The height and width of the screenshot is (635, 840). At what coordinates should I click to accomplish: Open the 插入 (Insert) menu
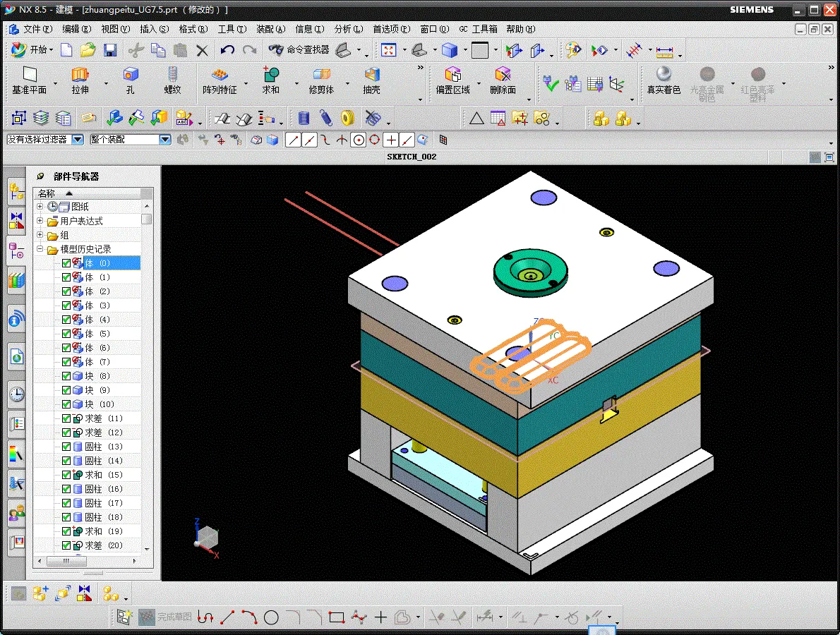coord(154,29)
